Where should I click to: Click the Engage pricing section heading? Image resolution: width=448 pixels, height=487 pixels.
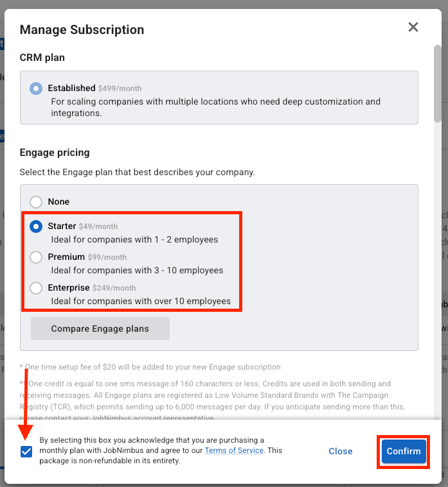(x=55, y=153)
